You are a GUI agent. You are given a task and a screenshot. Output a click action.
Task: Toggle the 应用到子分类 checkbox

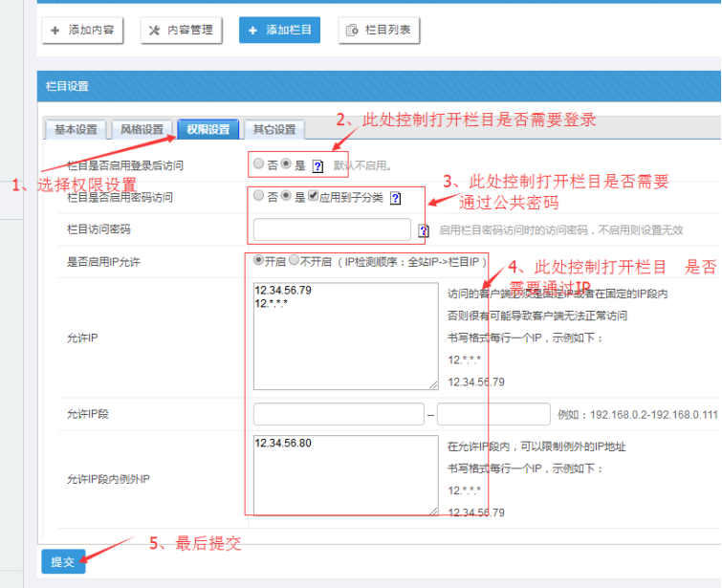(x=314, y=197)
